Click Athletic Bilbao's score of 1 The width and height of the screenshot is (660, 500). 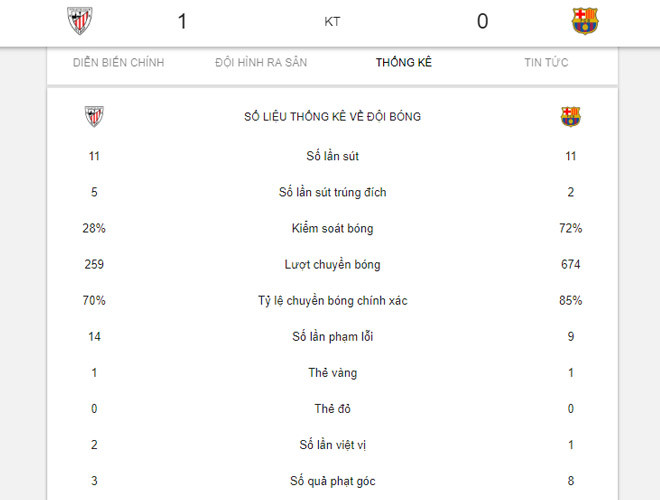[182, 21]
